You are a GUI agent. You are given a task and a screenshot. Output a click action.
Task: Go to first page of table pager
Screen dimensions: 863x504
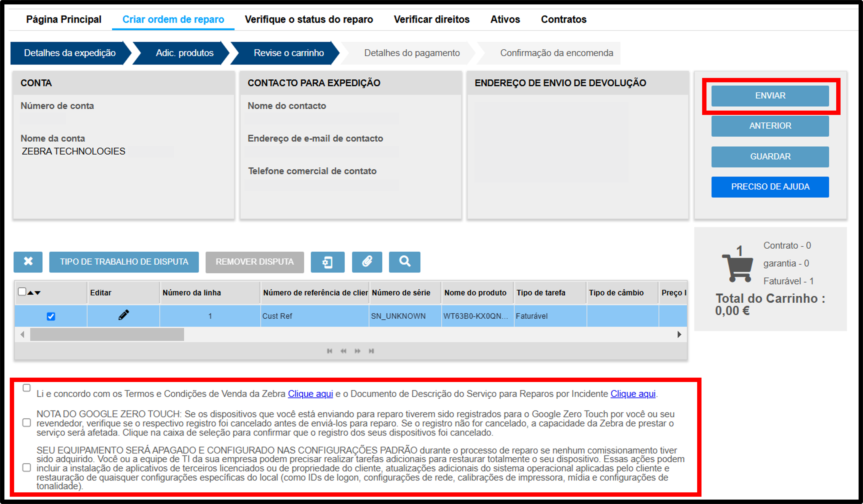click(329, 351)
